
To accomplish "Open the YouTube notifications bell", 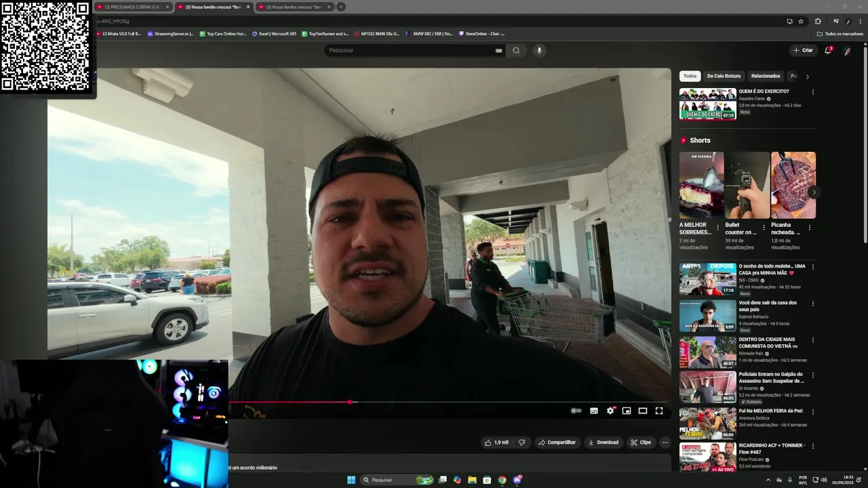I will click(828, 50).
